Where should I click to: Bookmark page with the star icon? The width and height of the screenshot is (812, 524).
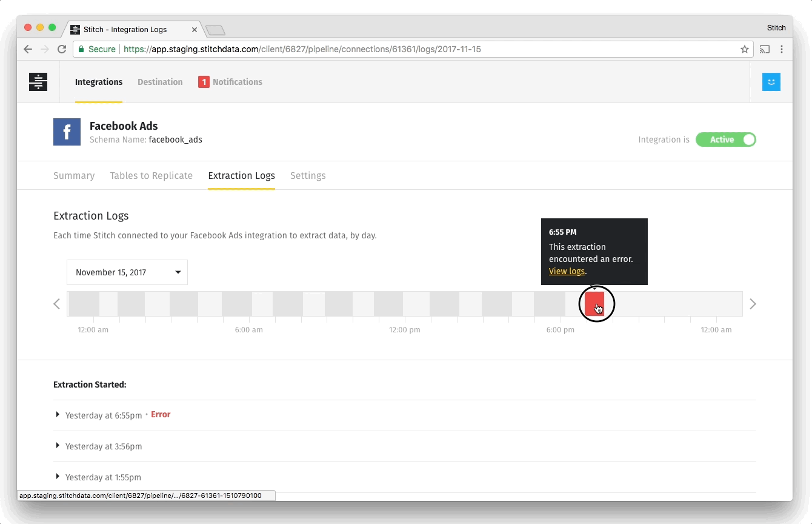[x=745, y=49]
